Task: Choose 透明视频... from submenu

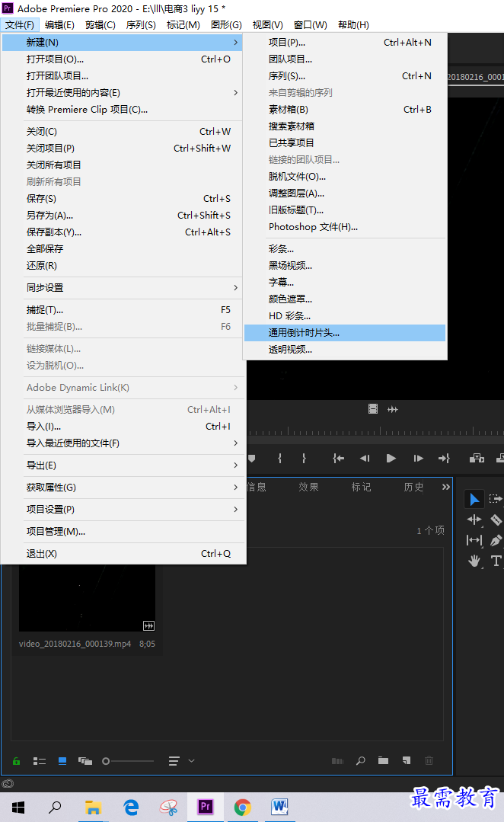Action: [345, 350]
